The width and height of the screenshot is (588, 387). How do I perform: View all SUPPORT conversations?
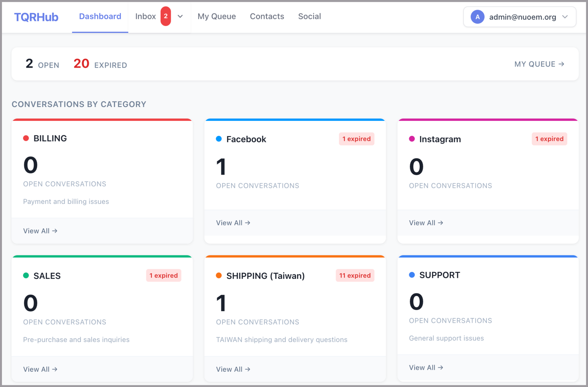[x=426, y=368]
